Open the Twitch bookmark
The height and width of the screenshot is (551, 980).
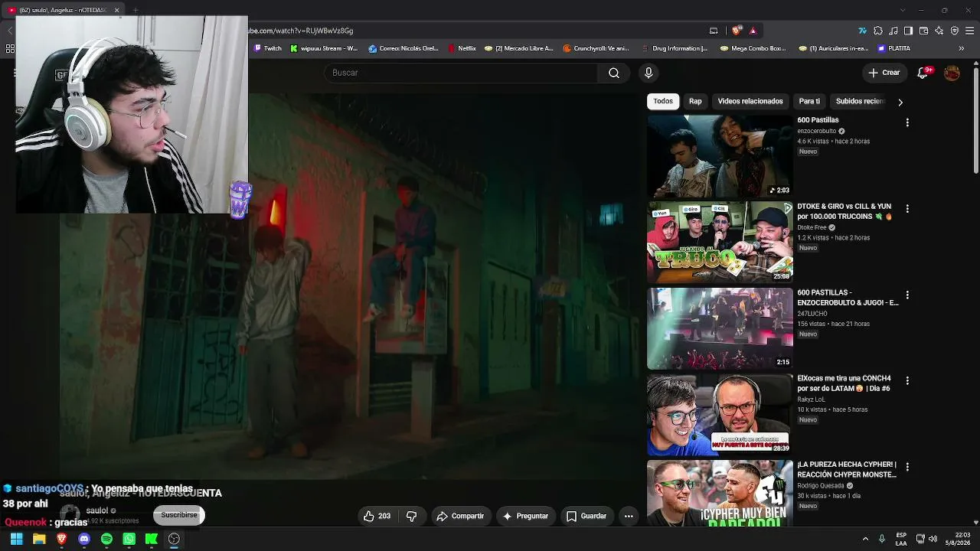[x=268, y=48]
